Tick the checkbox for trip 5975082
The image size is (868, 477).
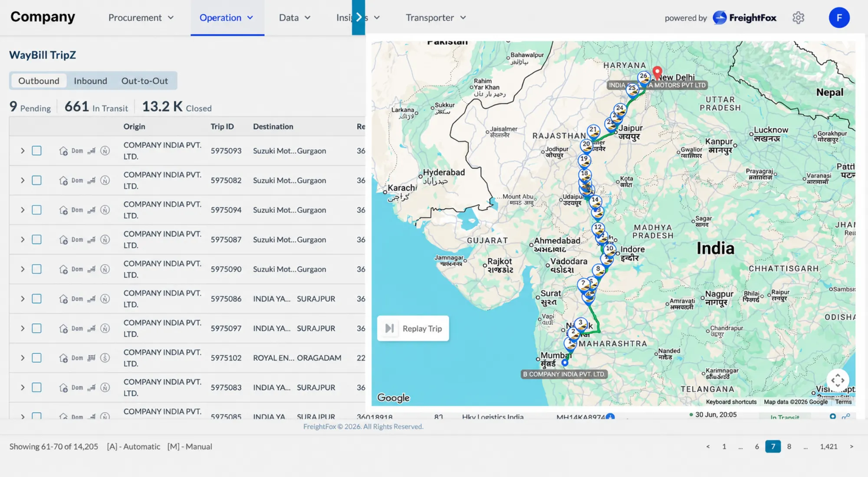click(x=37, y=180)
